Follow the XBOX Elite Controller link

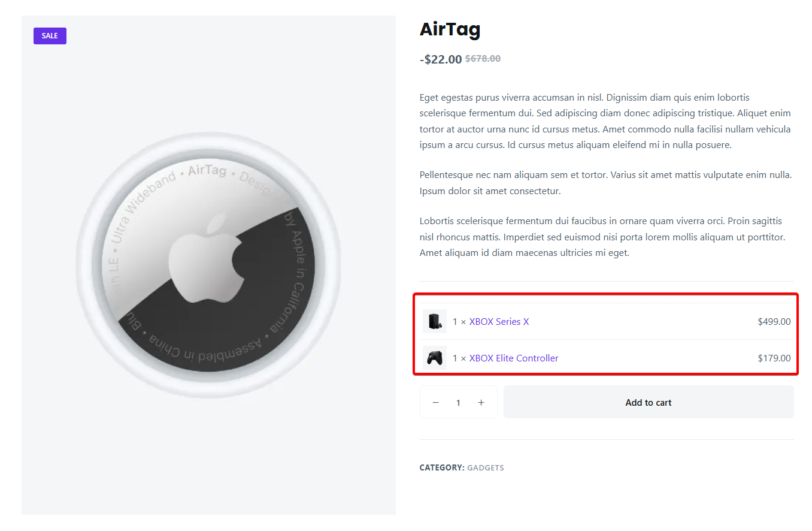(513, 358)
